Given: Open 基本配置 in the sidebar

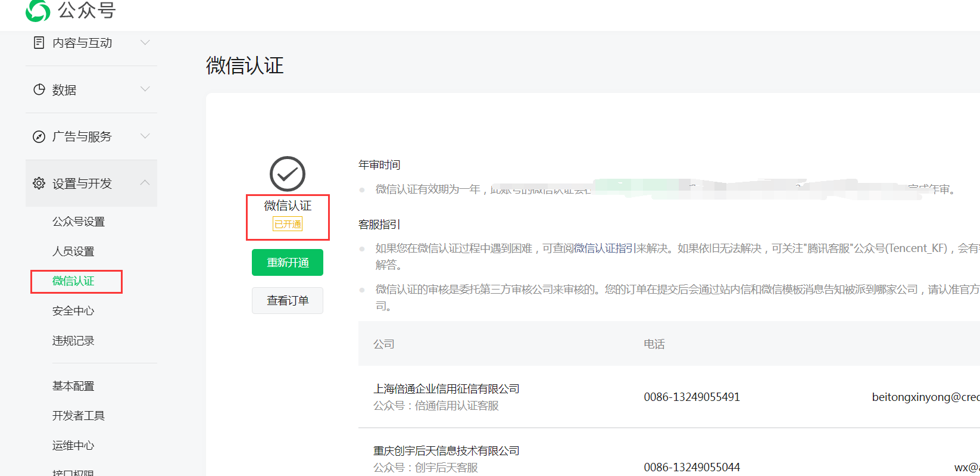Looking at the screenshot, I should (73, 386).
